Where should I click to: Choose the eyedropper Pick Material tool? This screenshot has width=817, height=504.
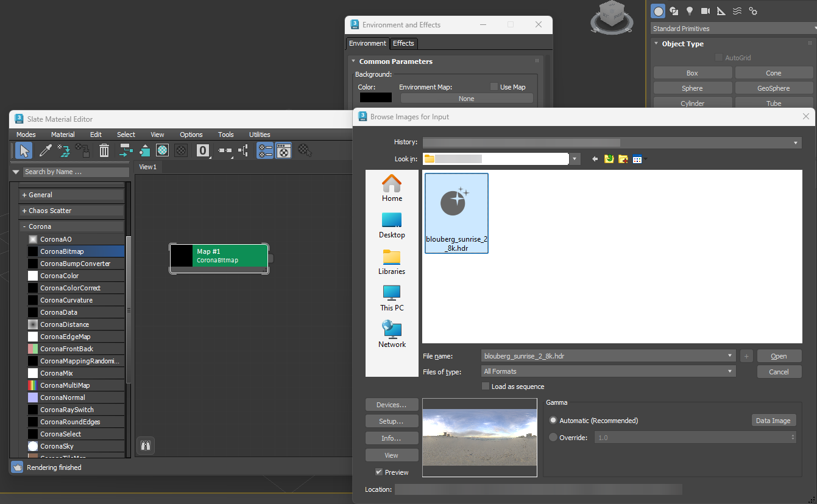(x=45, y=150)
